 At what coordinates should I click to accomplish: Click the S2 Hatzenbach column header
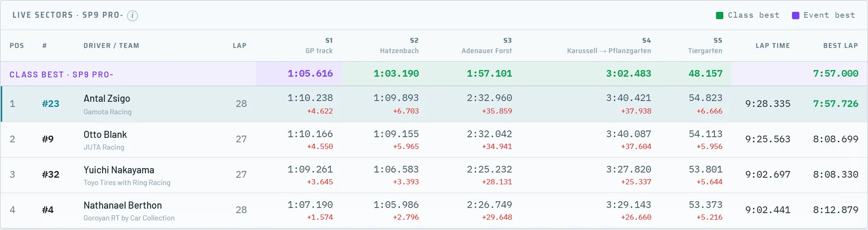[x=399, y=46]
